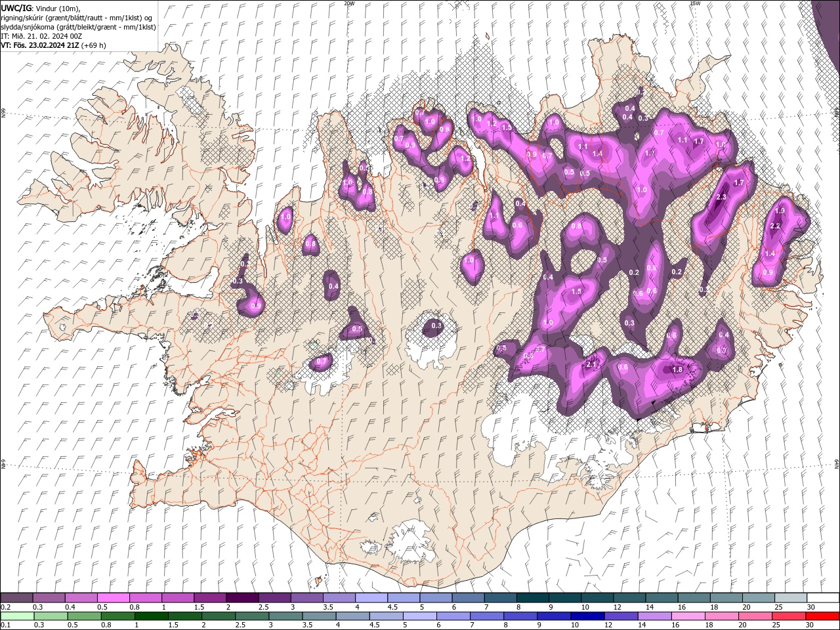Screen dimensions: 840x630
Task: Click the light purple swatch labelled 14 in lower legend
Action: [654, 616]
